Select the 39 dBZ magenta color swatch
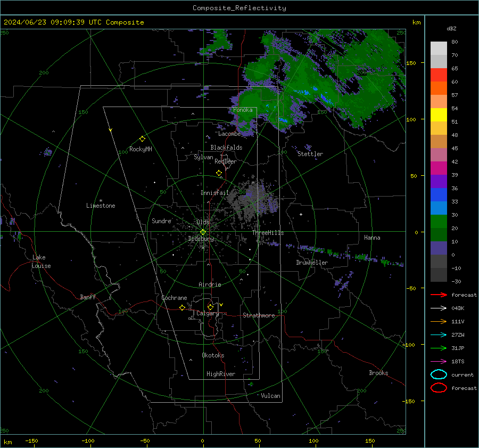This screenshot has height=448, width=479. 439,168
